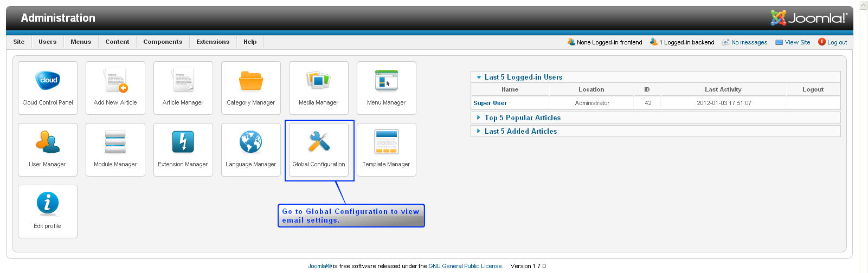Viewport: 868px width, 273px height.
Task: Open the Extensions menu
Action: point(213,42)
